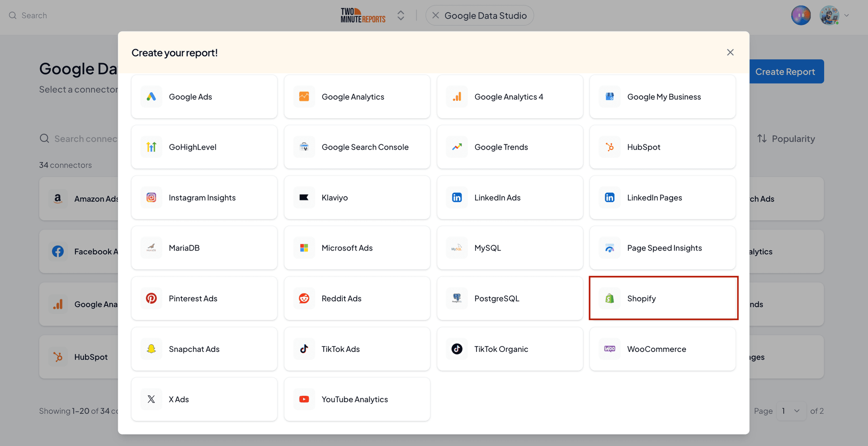Open the Two Minute Reports workspace switcher
The width and height of the screenshot is (868, 446).
401,15
